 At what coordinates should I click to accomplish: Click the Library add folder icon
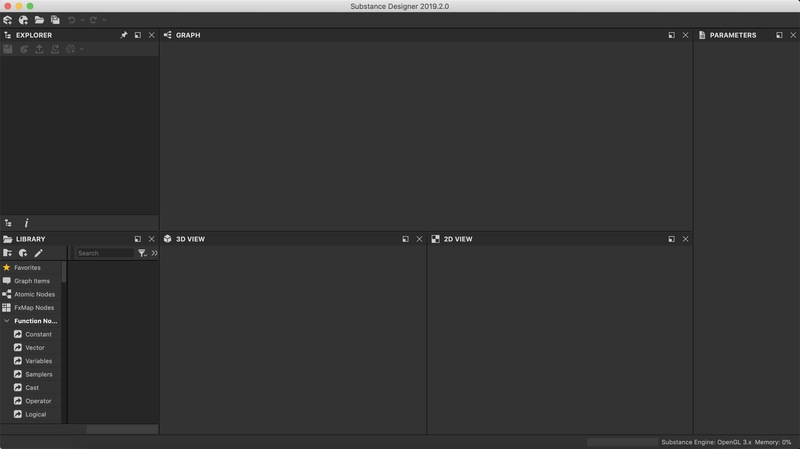click(x=7, y=253)
